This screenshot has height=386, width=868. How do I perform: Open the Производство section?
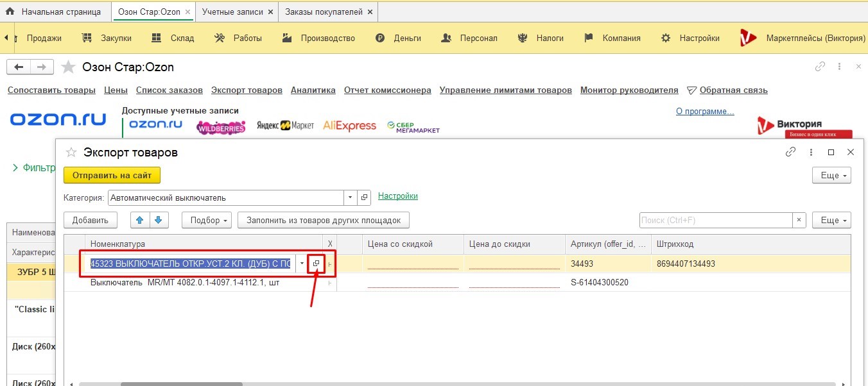coord(319,38)
